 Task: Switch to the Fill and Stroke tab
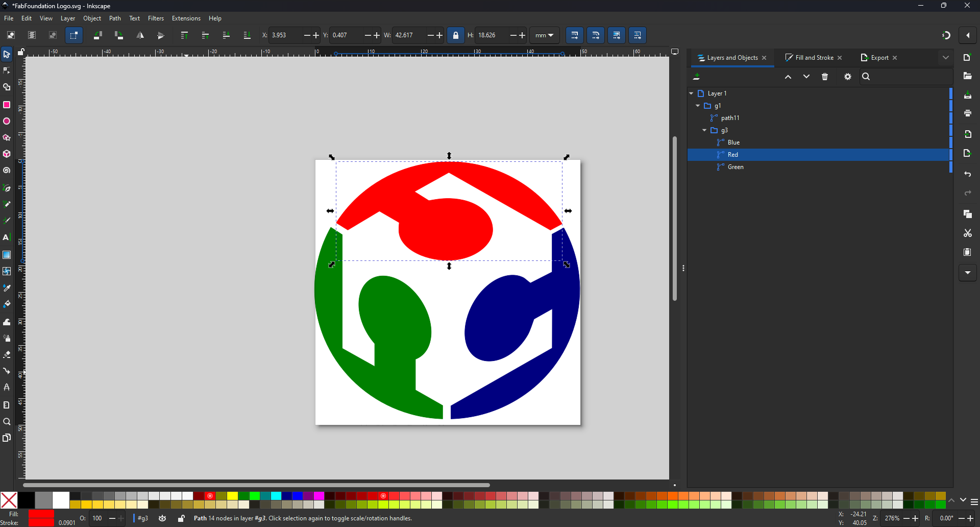point(814,58)
